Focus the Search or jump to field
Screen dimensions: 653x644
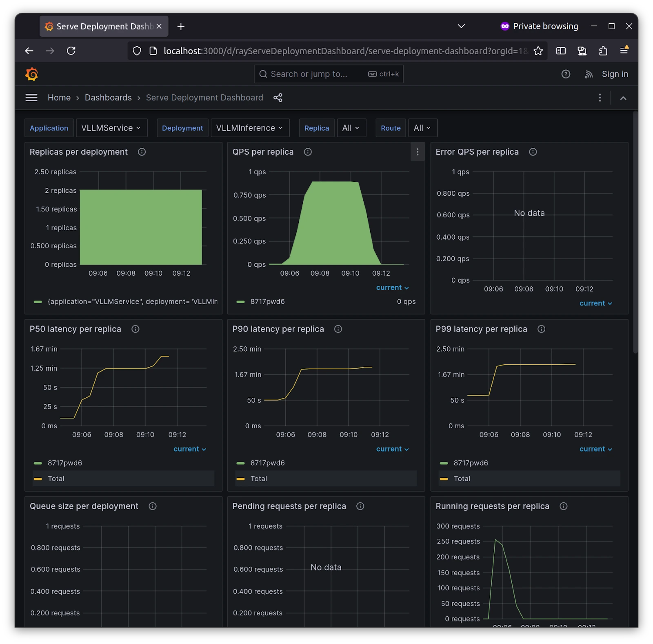tap(329, 74)
